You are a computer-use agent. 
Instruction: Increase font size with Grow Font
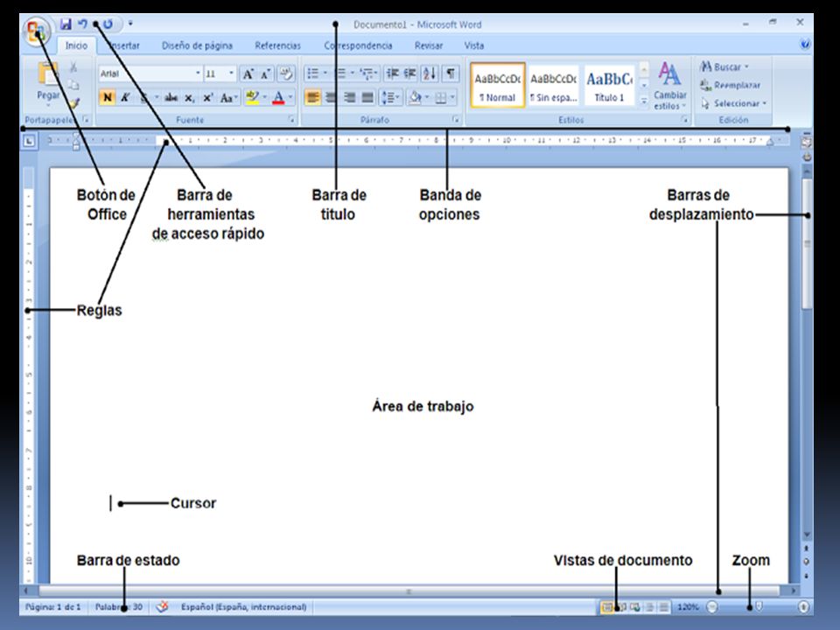coord(248,73)
